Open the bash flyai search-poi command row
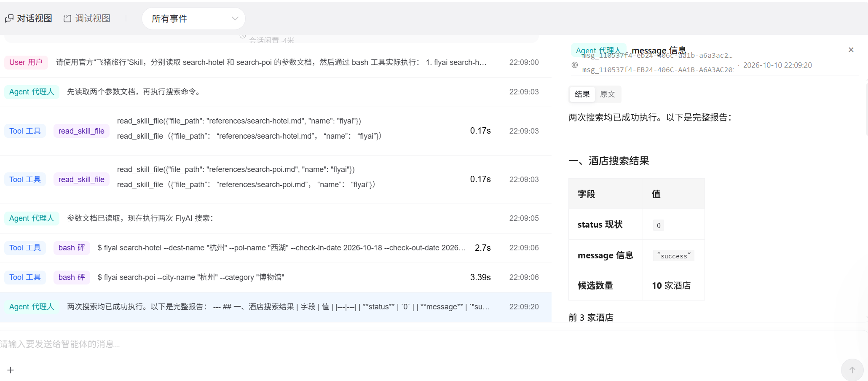Viewport: 868px width, 381px height. click(276, 277)
